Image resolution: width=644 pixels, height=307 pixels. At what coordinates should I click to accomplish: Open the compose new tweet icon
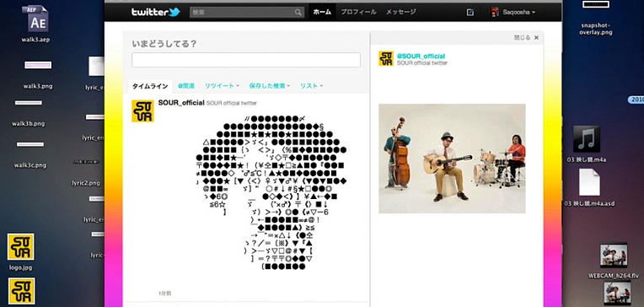click(470, 13)
